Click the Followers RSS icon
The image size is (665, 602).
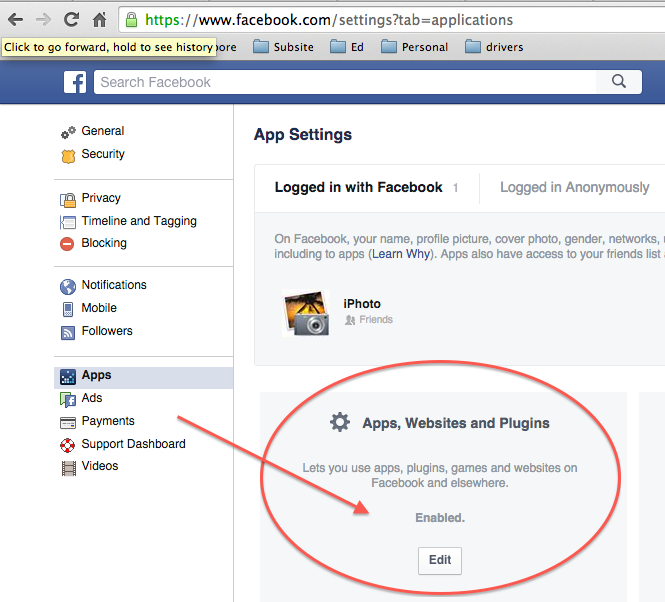(x=68, y=333)
